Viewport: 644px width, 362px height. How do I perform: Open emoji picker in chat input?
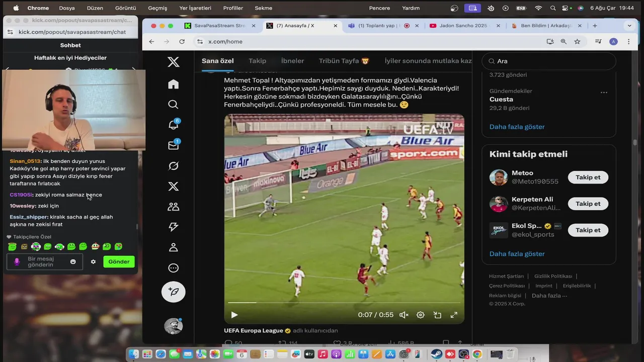(73, 261)
